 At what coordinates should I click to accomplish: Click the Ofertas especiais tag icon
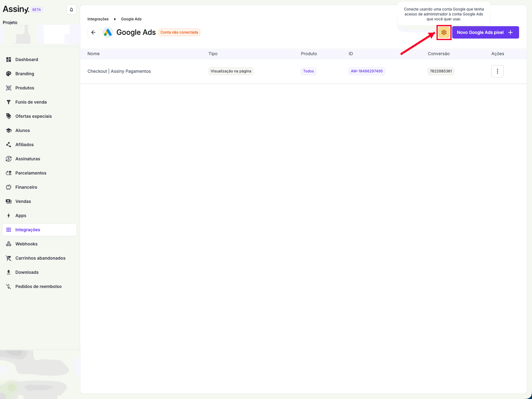tap(9, 116)
